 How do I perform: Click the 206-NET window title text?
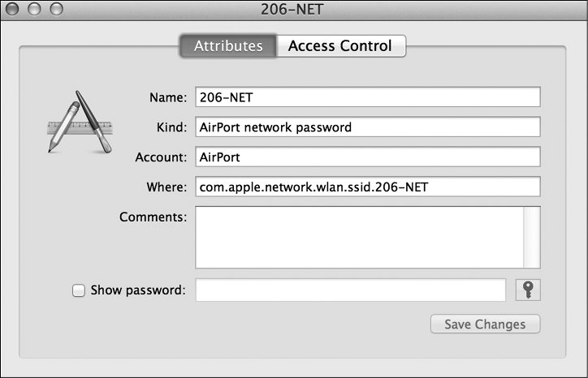click(x=294, y=10)
